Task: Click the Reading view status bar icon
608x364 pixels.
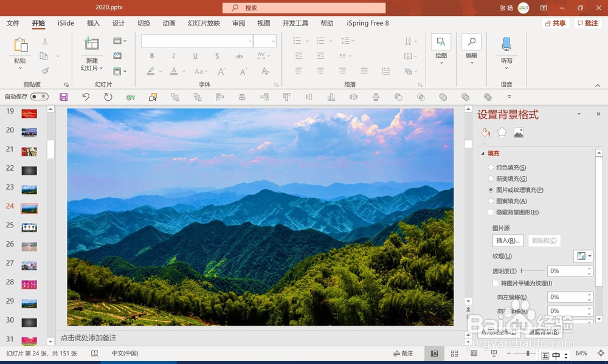Action: (x=474, y=353)
